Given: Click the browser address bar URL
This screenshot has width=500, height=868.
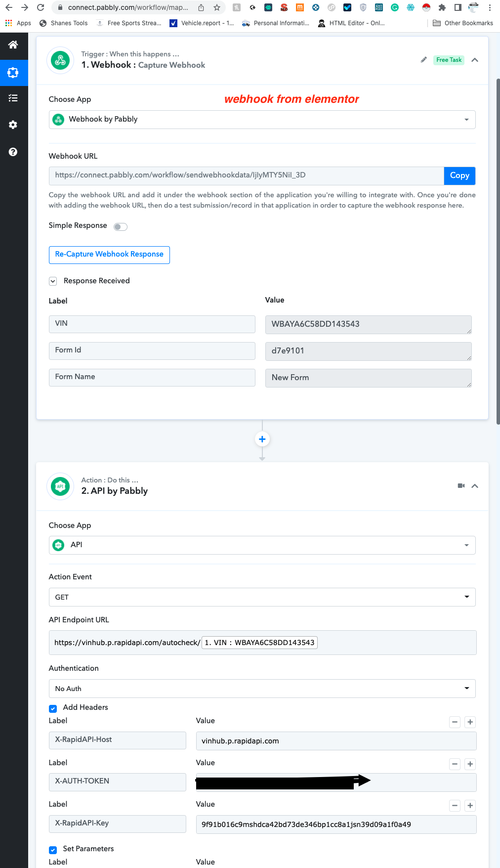Looking at the screenshot, I should [x=127, y=7].
